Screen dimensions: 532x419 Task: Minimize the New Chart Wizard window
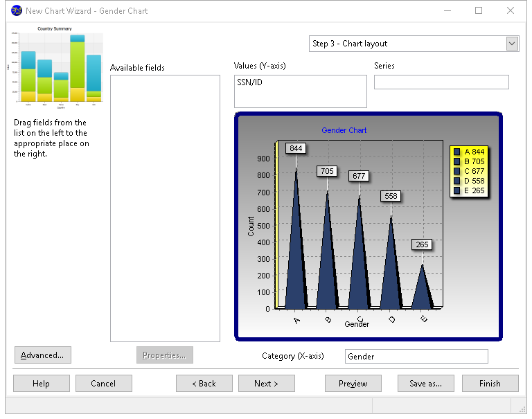pos(447,10)
